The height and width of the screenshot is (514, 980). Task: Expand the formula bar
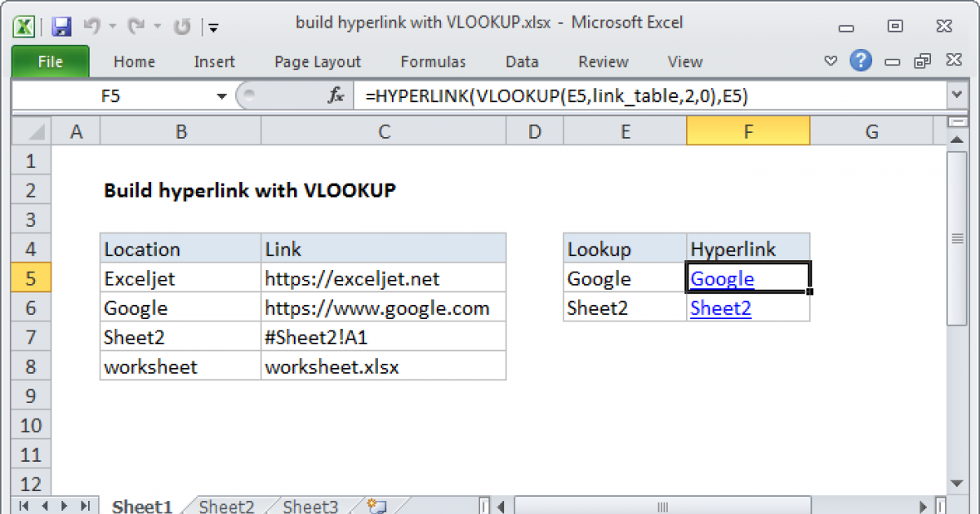pos(956,95)
